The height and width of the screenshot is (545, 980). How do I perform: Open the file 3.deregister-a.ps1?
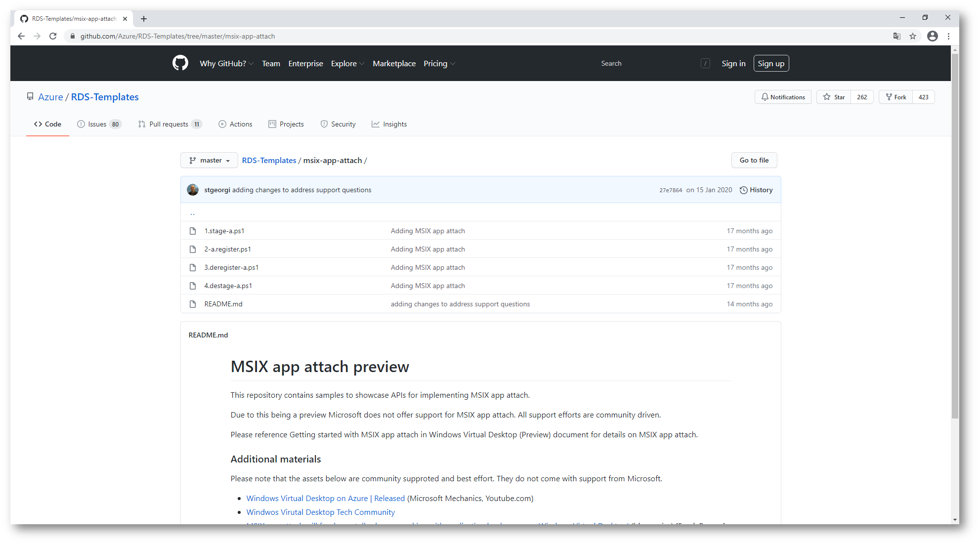[232, 267]
